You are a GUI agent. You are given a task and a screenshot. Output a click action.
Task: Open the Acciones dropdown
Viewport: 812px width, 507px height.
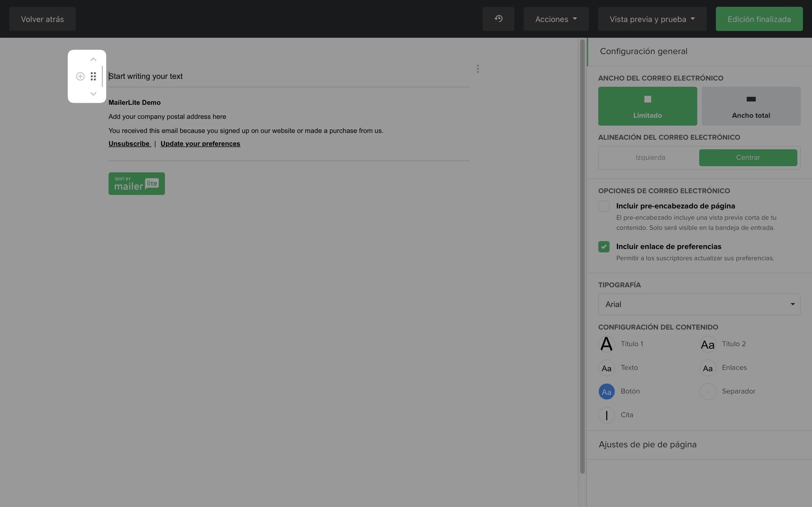[556, 19]
